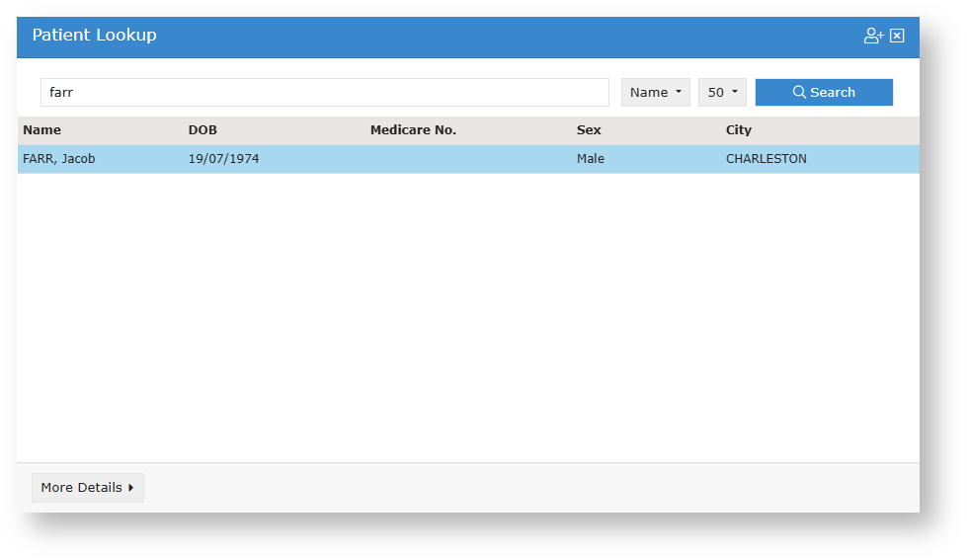Click the magnifier icon in the Search button

799,92
